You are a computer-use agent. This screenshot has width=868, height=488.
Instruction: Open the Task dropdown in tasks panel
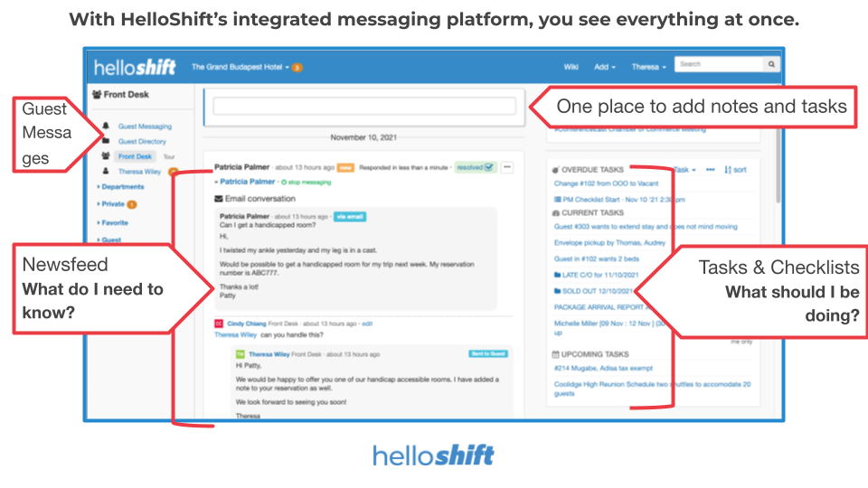point(684,170)
